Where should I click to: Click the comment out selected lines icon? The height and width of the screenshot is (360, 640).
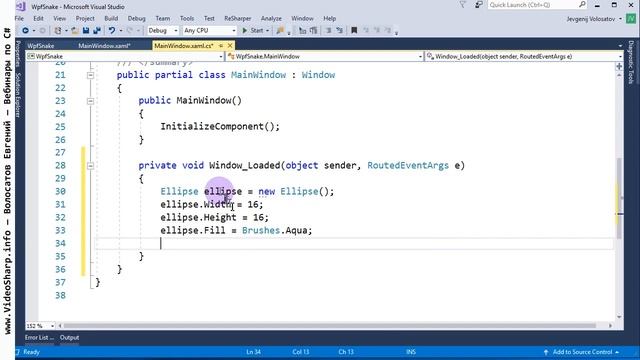pos(328,31)
